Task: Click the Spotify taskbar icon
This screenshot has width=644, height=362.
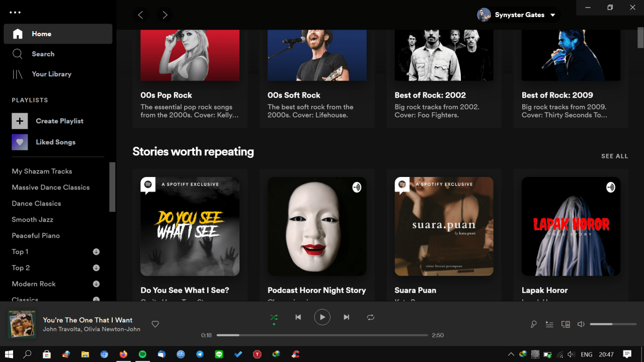Action: [x=142, y=354]
